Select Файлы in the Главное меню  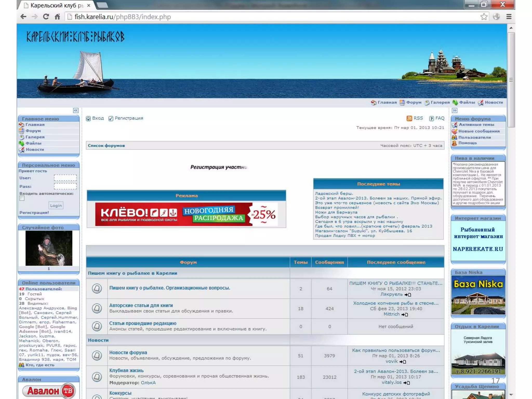point(33,143)
